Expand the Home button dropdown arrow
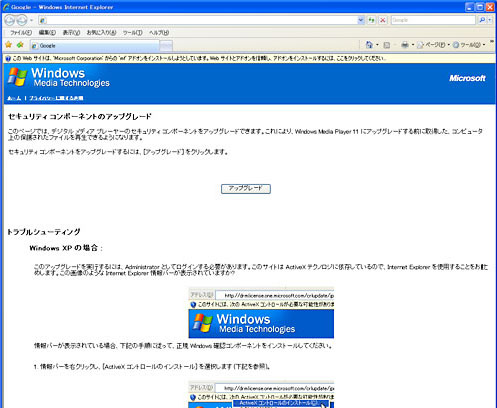 click(377, 45)
